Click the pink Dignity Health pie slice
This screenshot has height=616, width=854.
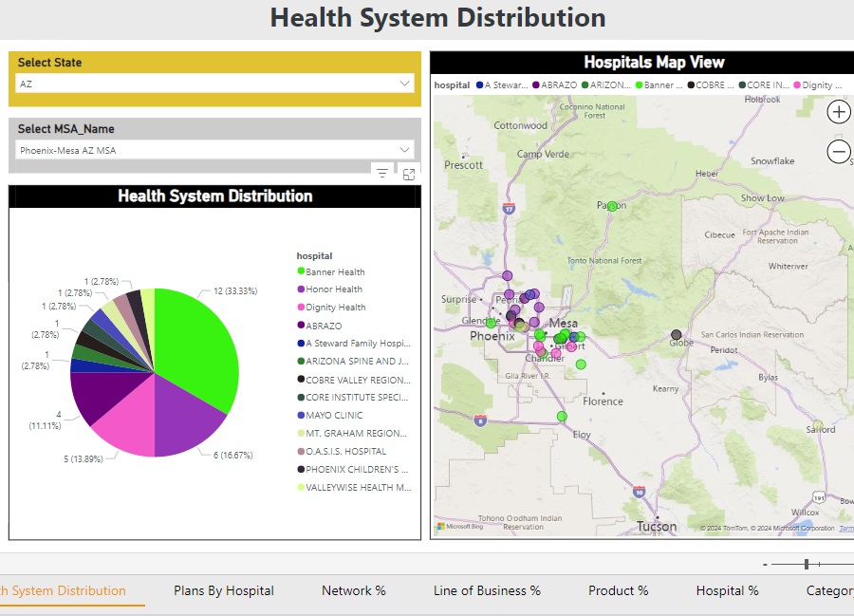pyautogui.click(x=128, y=422)
